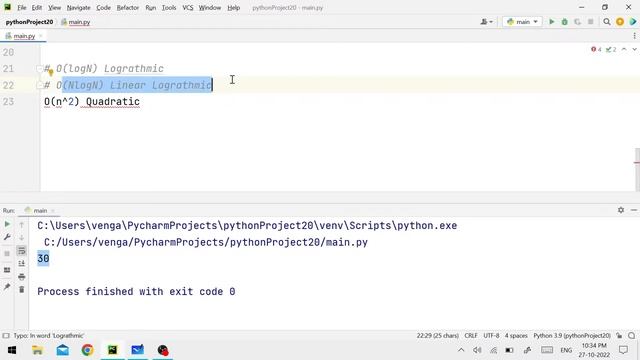Image resolution: width=640 pixels, height=360 pixels.
Task: Pin the Run tab with the pin icon
Action: click(7, 287)
